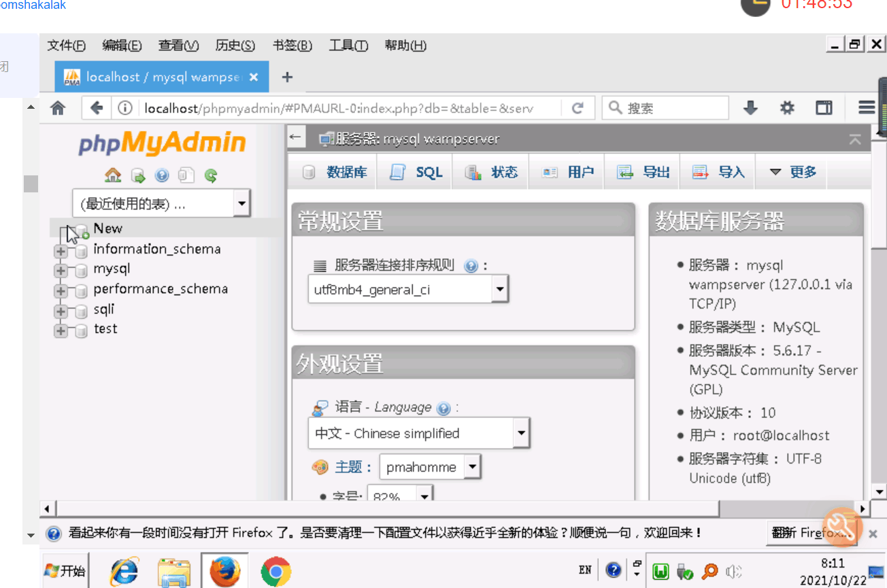
Task: Expand the mysql database node
Action: click(x=61, y=271)
